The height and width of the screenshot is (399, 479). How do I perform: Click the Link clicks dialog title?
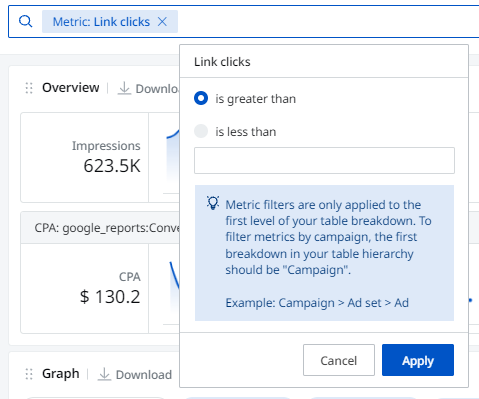(x=222, y=62)
